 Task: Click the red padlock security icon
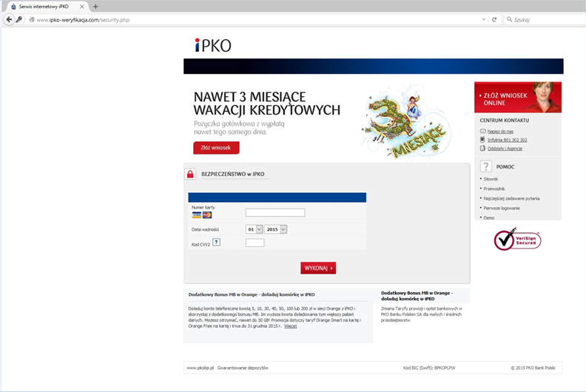pos(190,175)
